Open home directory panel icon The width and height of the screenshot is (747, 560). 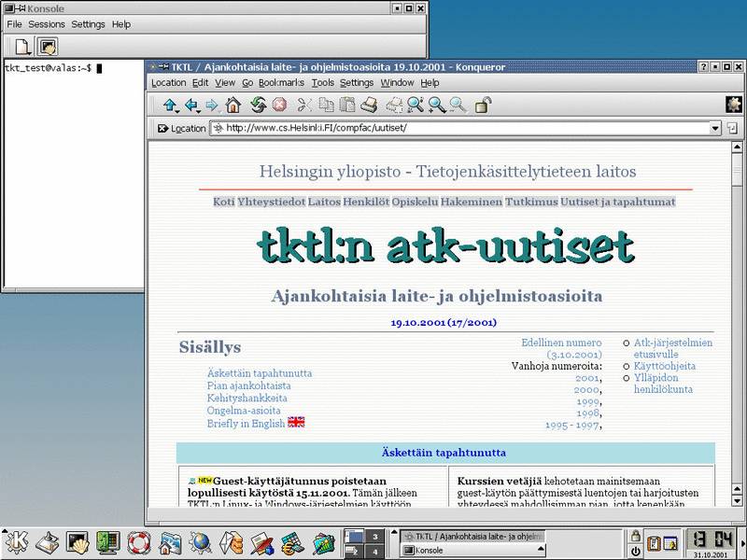pyautogui.click(x=170, y=543)
